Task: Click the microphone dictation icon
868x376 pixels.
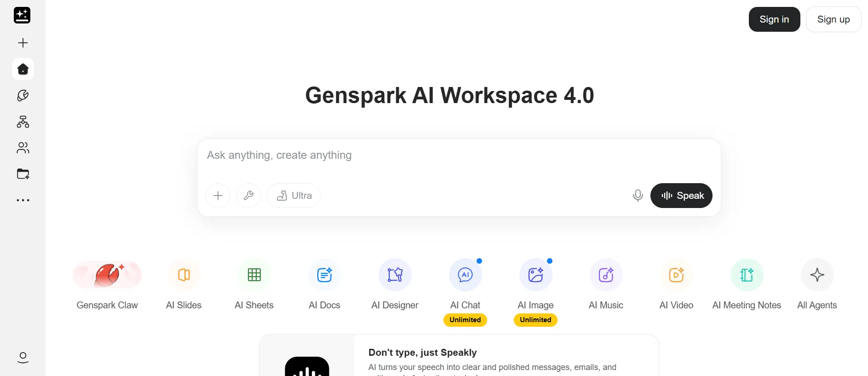Action: [x=638, y=196]
